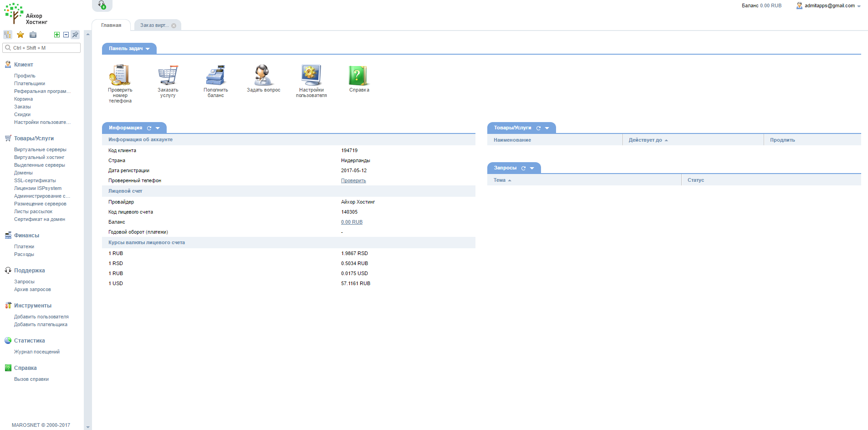Open the Заказать услугу shopping cart icon
This screenshot has width=868, height=430.
[168, 75]
